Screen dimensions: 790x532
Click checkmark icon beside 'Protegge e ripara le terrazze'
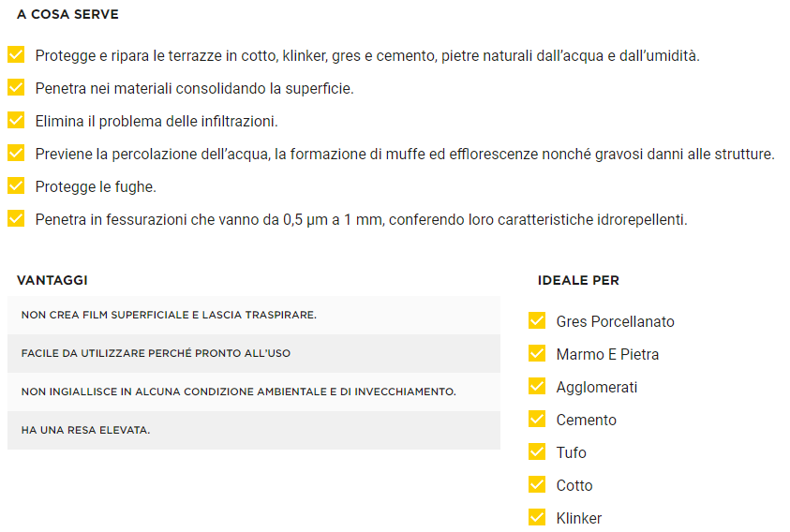tap(16, 55)
